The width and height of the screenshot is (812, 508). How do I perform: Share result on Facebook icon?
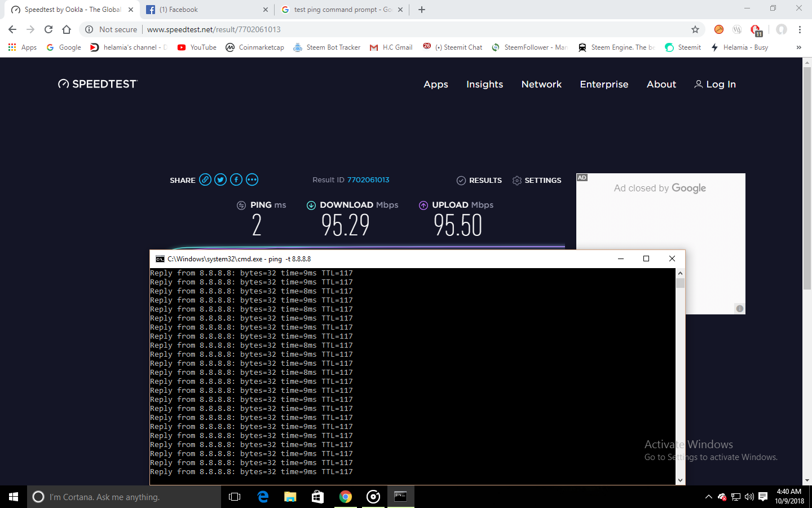click(236, 180)
